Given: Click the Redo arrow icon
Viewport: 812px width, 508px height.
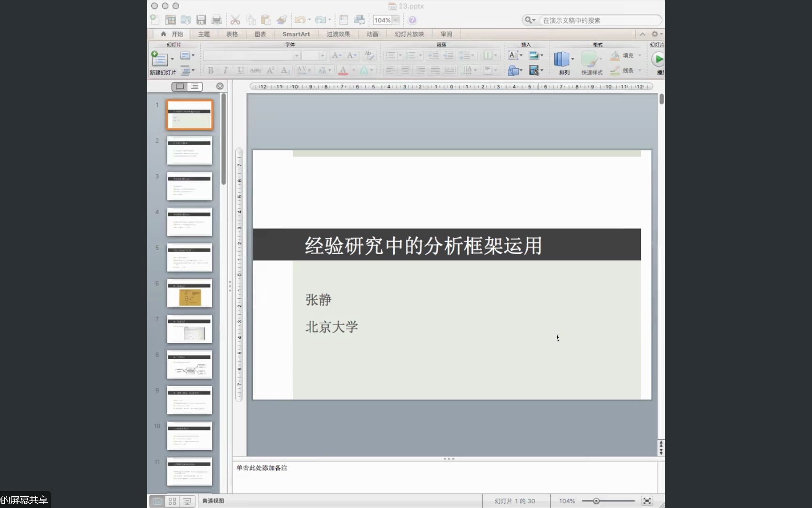Looking at the screenshot, I should (320, 20).
